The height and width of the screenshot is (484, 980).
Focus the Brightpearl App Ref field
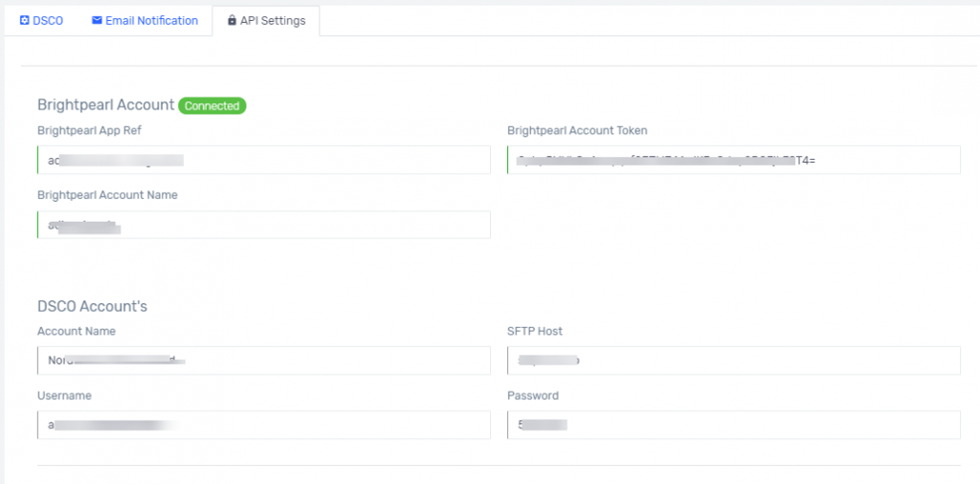[264, 160]
